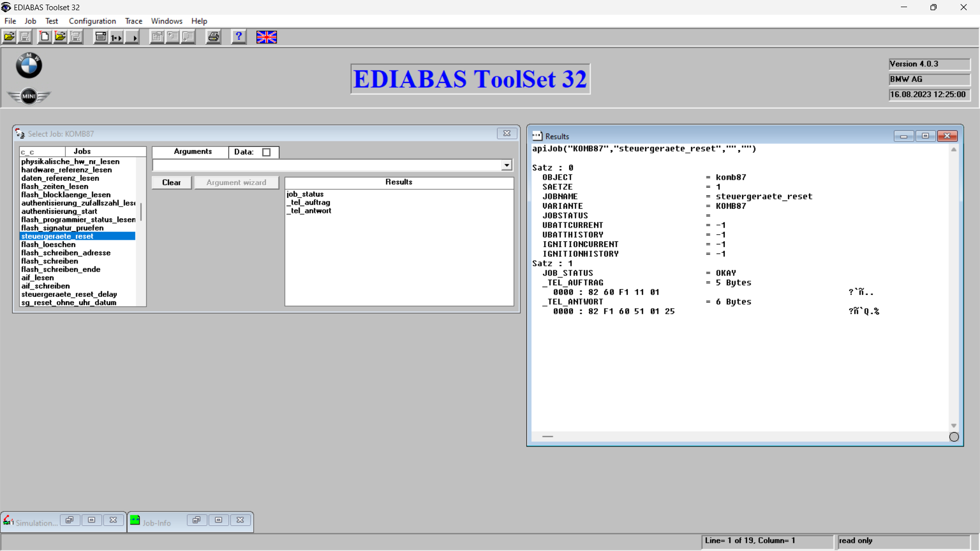Screen dimensions: 980x551
Task: Minimize the Results window
Action: tap(903, 136)
